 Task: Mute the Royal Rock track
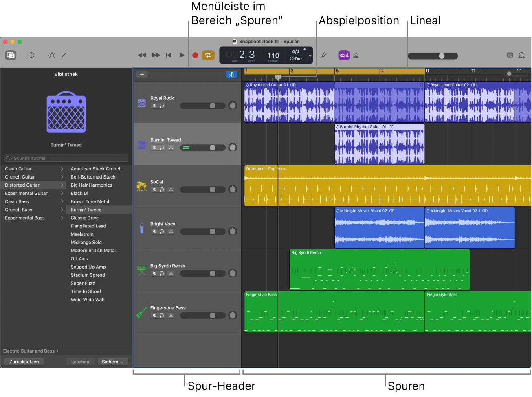pyautogui.click(x=154, y=106)
